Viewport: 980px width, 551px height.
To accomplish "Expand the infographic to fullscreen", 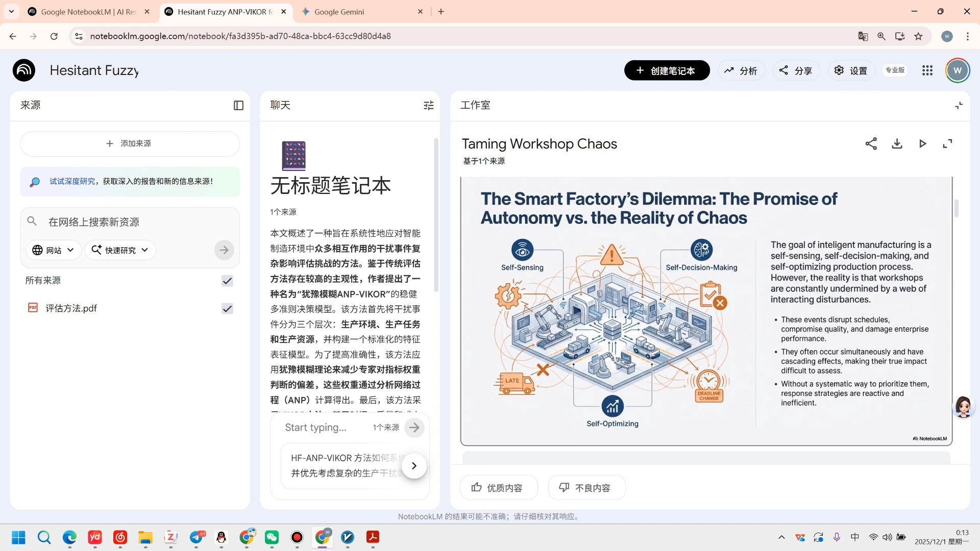I will [x=948, y=144].
